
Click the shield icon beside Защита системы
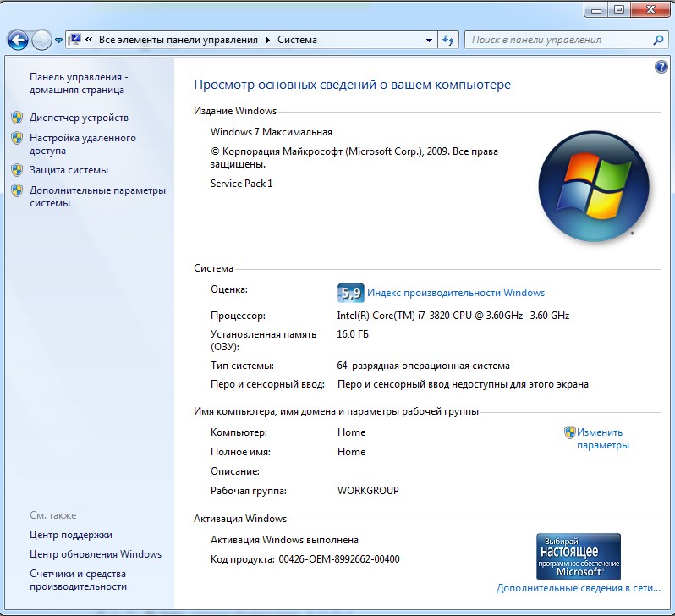pos(17,170)
